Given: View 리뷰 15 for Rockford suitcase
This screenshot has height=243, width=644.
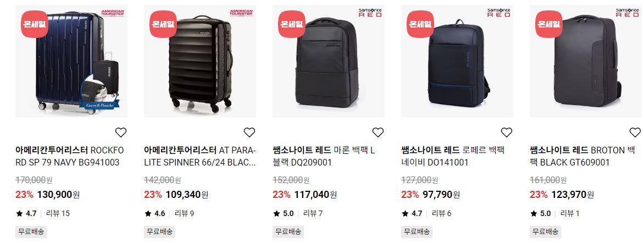Looking at the screenshot, I should coord(58,213).
